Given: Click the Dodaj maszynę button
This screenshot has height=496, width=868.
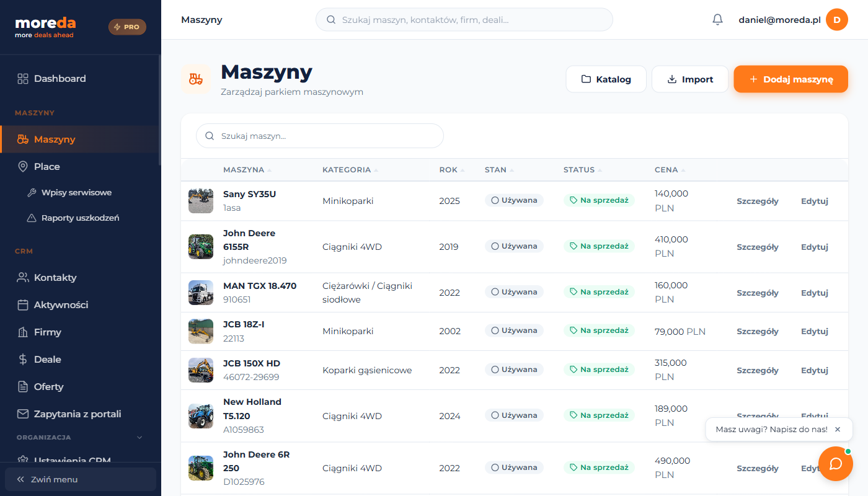Looking at the screenshot, I should click(790, 79).
